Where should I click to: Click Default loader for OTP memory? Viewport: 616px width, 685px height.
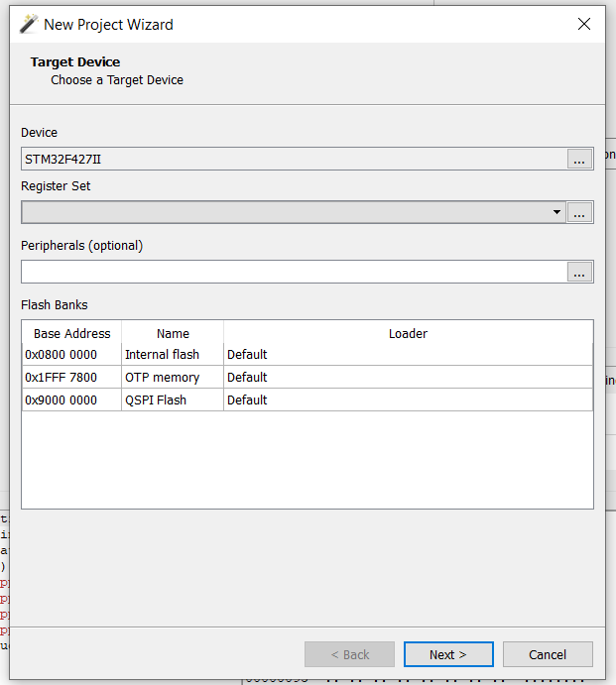(408, 377)
